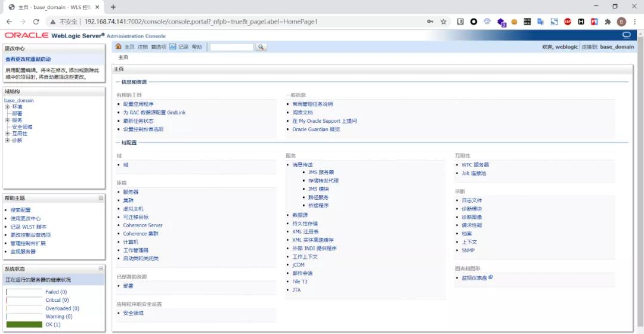Open 首选项 in the top toolbar
The height and width of the screenshot is (334, 644).
(x=159, y=47)
